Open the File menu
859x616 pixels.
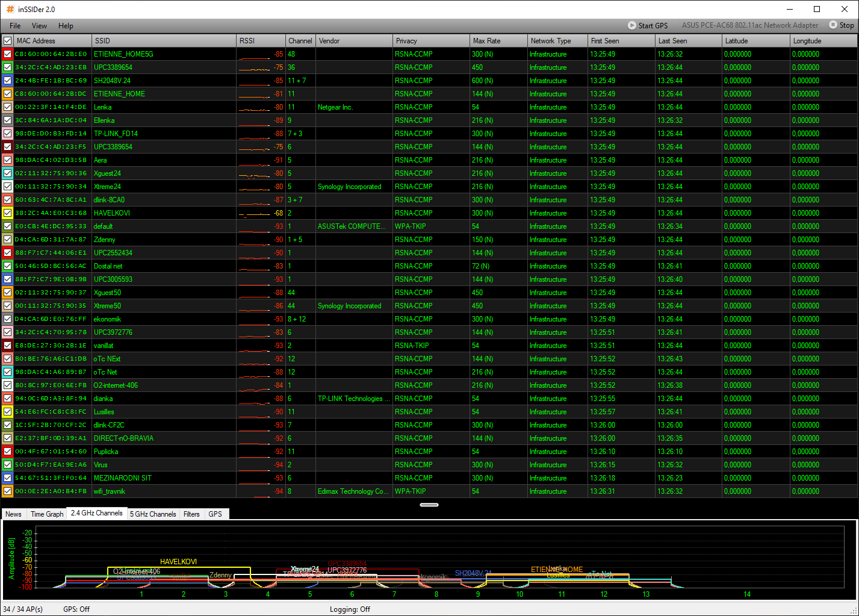tap(15, 26)
